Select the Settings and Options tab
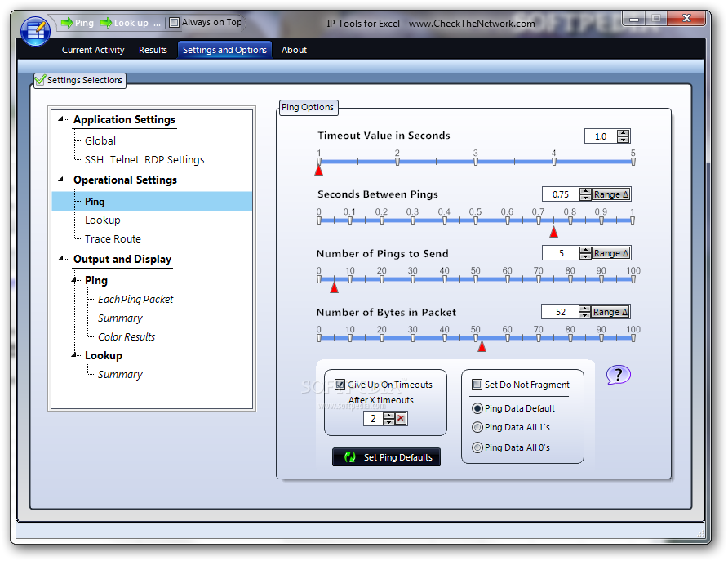 click(x=224, y=50)
